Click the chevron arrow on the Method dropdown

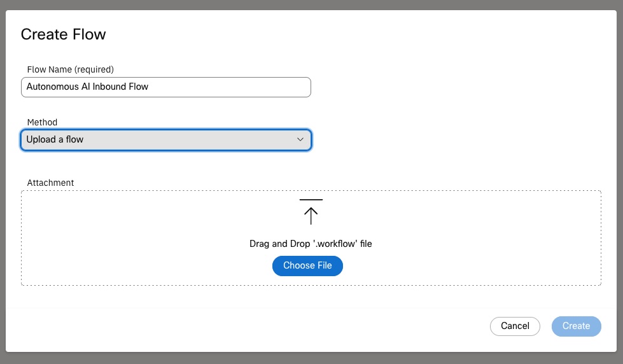coord(300,139)
